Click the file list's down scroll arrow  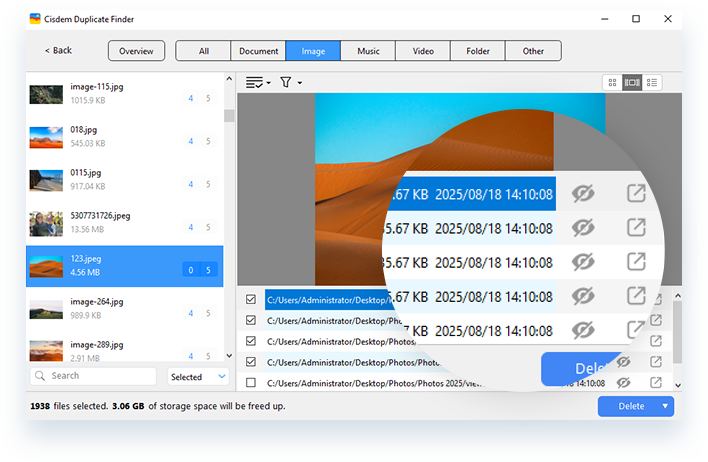pos(229,355)
